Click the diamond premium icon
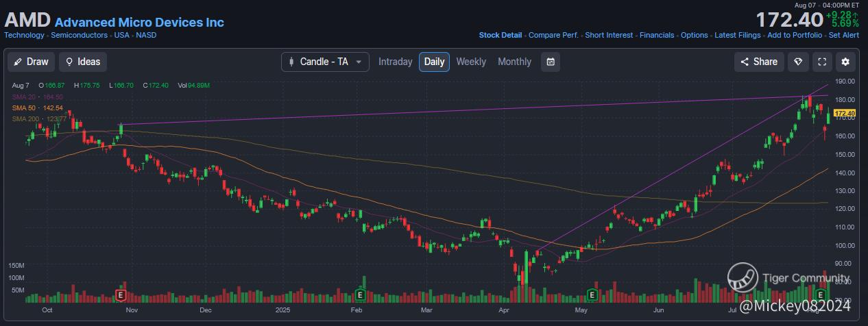Screen dimensions: 868x326 click(797, 62)
